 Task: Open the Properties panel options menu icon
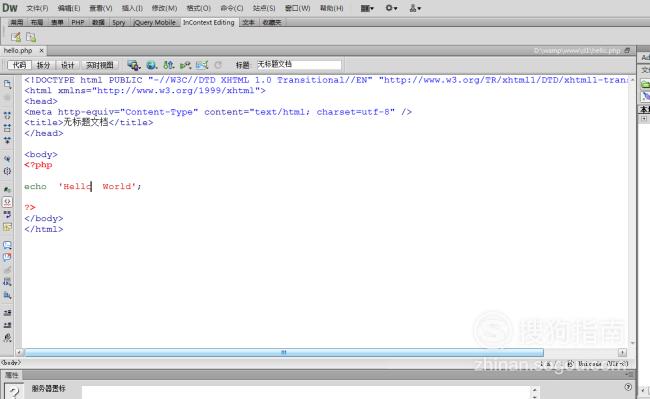click(630, 375)
